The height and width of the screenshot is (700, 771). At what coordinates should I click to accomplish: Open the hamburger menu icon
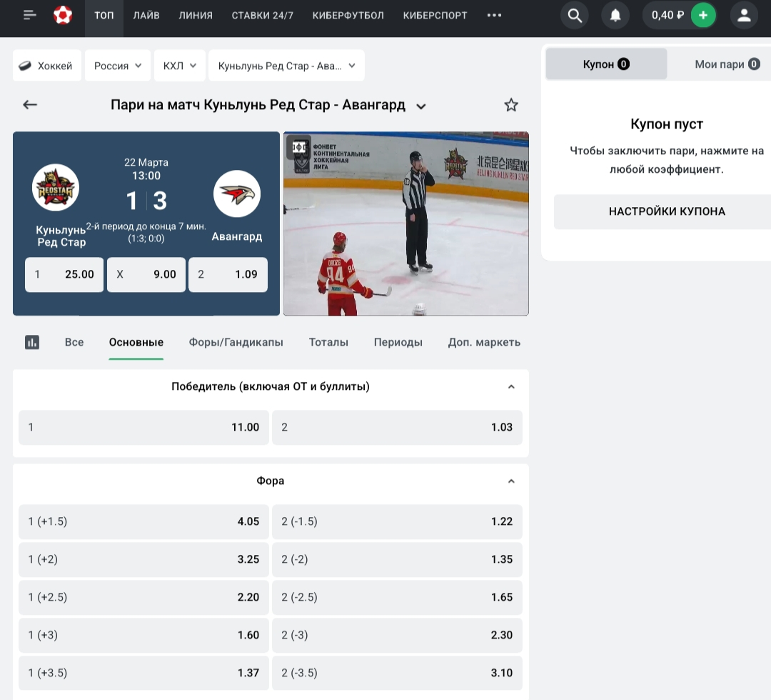(x=29, y=15)
